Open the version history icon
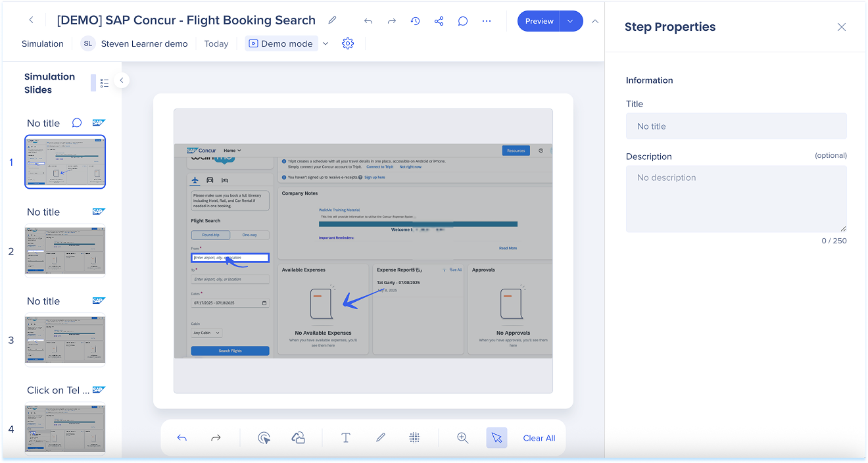The width and height of the screenshot is (868, 463). point(415,21)
